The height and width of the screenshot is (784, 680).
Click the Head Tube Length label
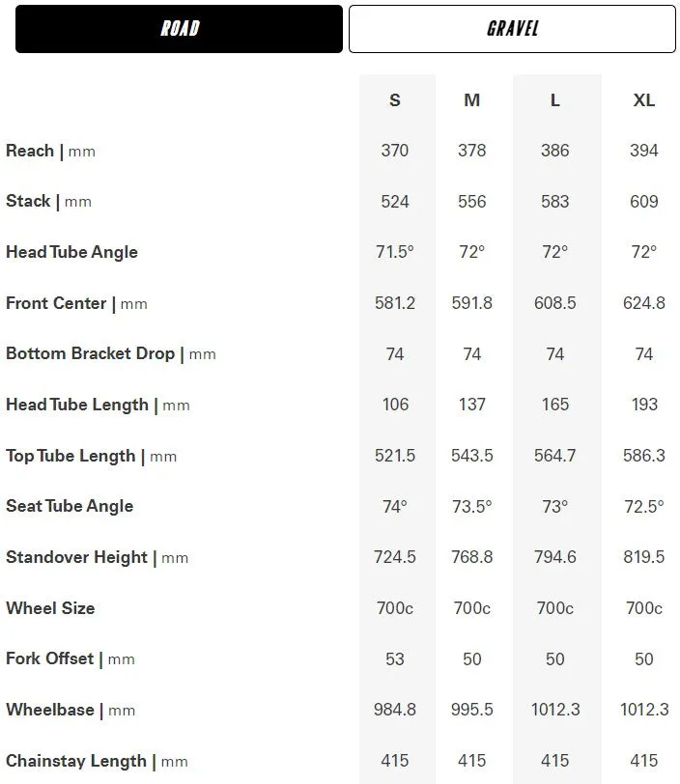tap(99, 405)
